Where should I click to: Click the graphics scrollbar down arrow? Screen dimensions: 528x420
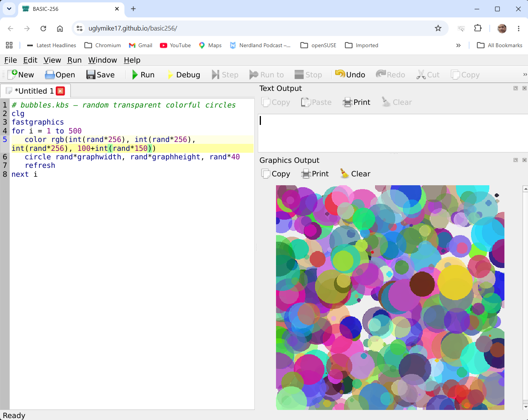[x=525, y=406]
